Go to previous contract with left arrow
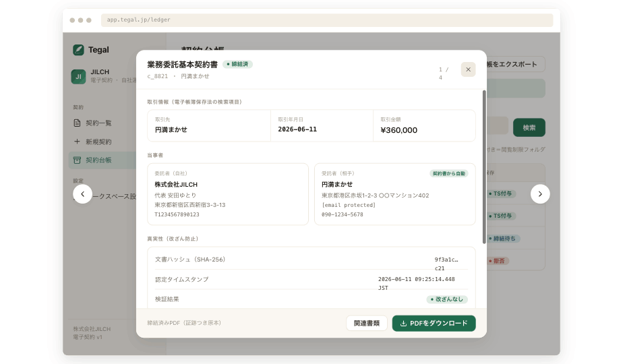The image size is (623, 364). click(x=83, y=194)
